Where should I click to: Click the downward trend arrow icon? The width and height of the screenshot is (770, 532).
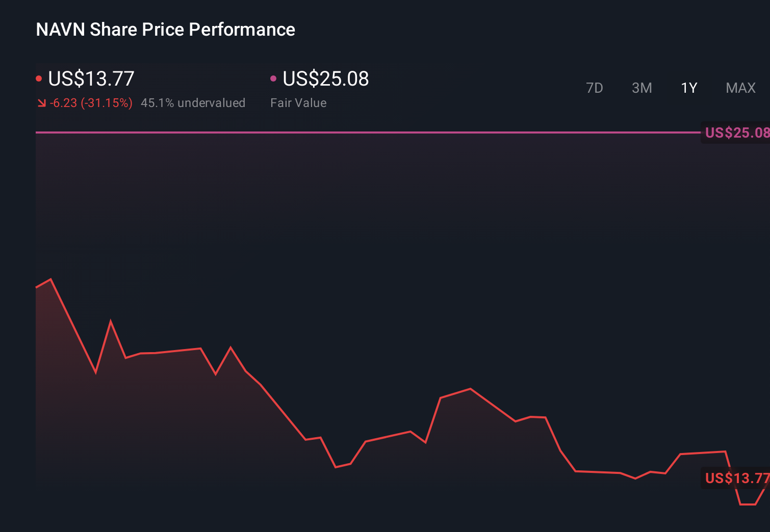[41, 102]
